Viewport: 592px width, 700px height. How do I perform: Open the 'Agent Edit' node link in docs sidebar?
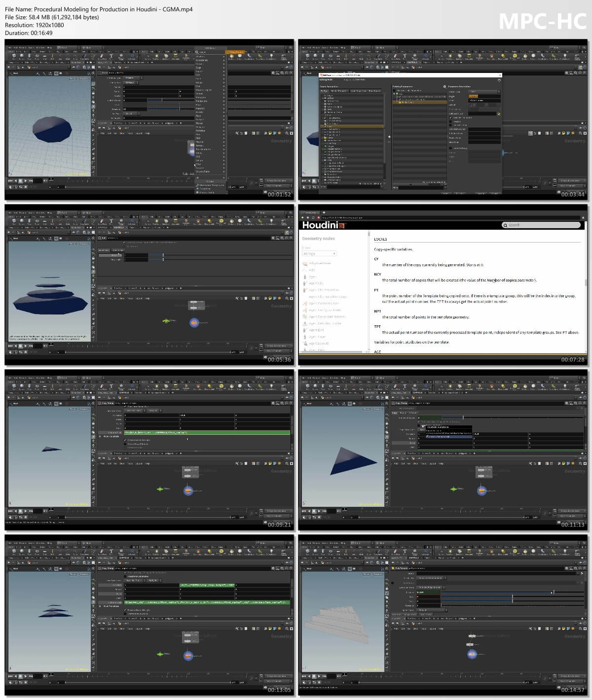tap(316, 330)
